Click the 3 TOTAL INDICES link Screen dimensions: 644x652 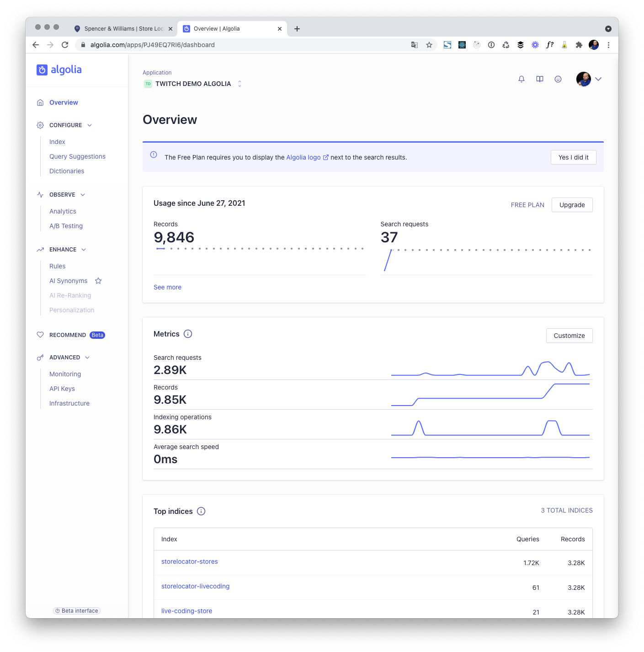pyautogui.click(x=567, y=510)
